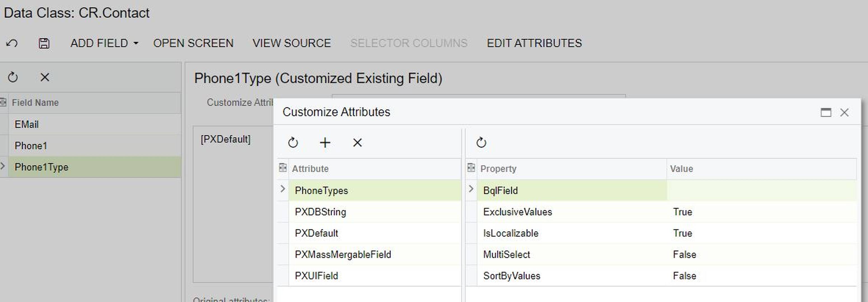Click the ExclusiveValues True value cell
Screen dimensions: 868x302
point(682,212)
